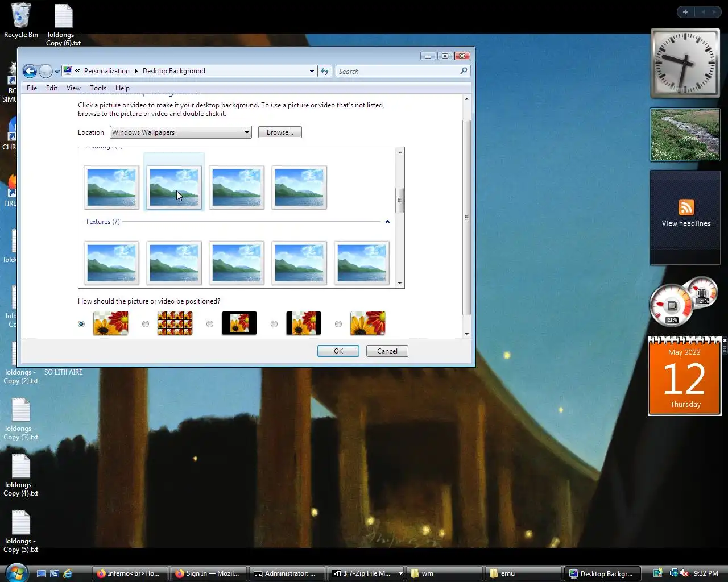Open the Recycle Bin desktop icon
Screen dimensions: 728x582
point(21,21)
